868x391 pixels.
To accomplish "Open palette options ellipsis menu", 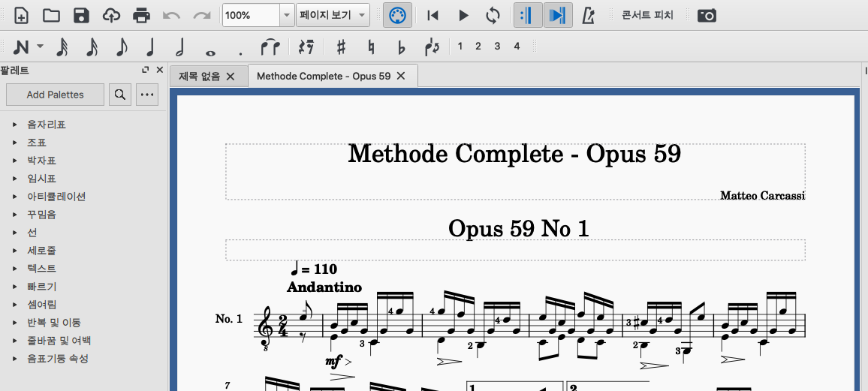I will (146, 95).
